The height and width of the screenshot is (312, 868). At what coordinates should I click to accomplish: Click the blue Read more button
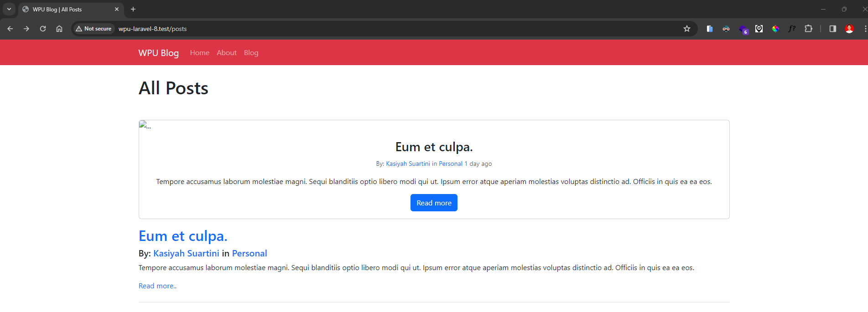pyautogui.click(x=434, y=203)
